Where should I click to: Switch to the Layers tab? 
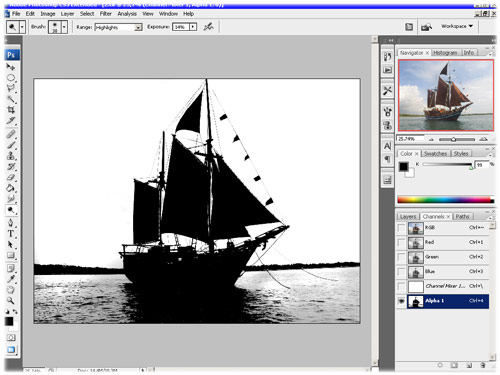[408, 217]
